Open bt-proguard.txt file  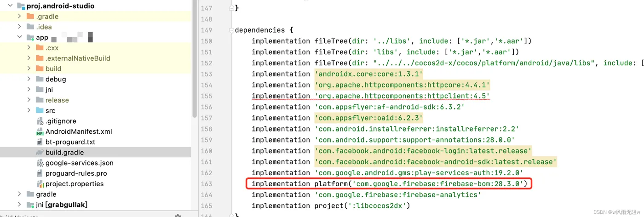pyautogui.click(x=70, y=142)
